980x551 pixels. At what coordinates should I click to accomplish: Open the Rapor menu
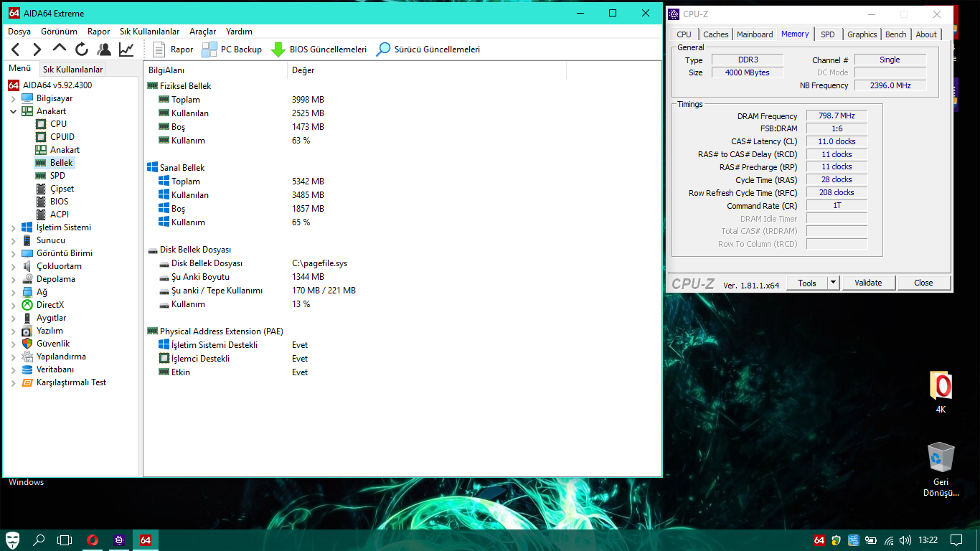(x=99, y=32)
